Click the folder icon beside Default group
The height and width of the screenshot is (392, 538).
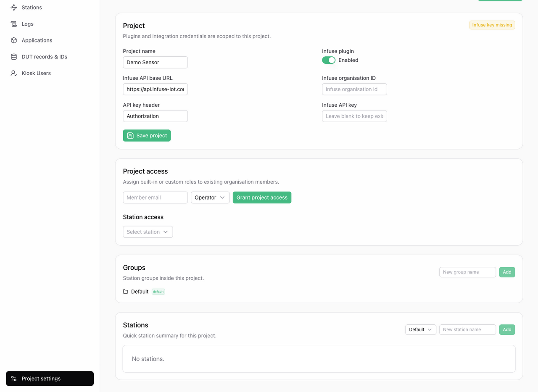tap(126, 292)
